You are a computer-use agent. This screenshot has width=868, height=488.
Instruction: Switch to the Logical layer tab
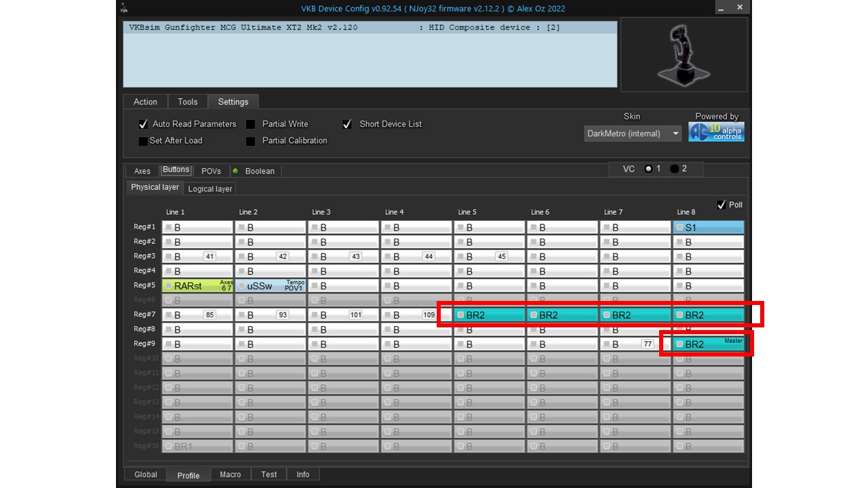pyautogui.click(x=210, y=188)
